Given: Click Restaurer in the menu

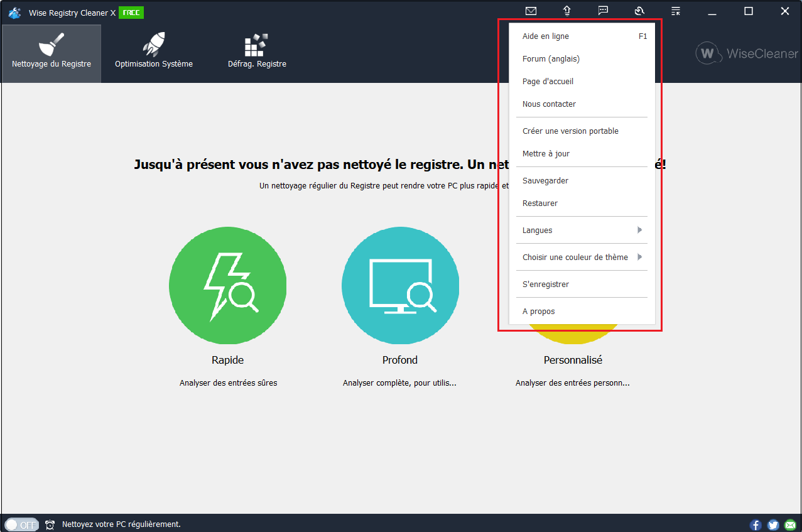Looking at the screenshot, I should pyautogui.click(x=582, y=204).
